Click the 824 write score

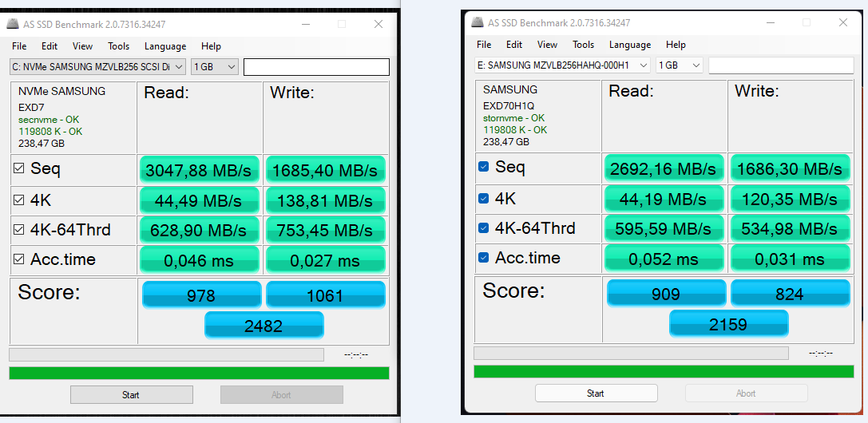coord(790,293)
